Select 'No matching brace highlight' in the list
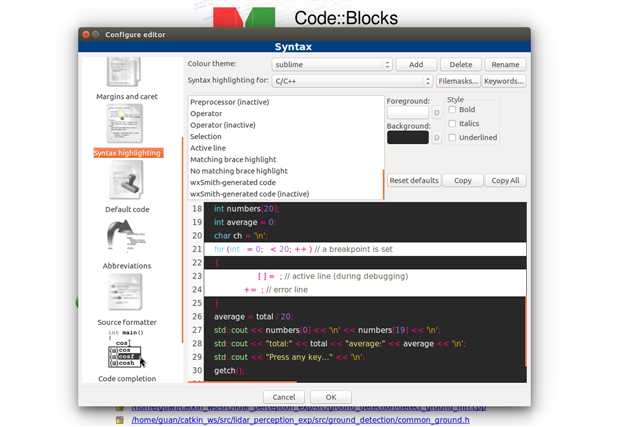The image size is (630, 427). point(285,171)
